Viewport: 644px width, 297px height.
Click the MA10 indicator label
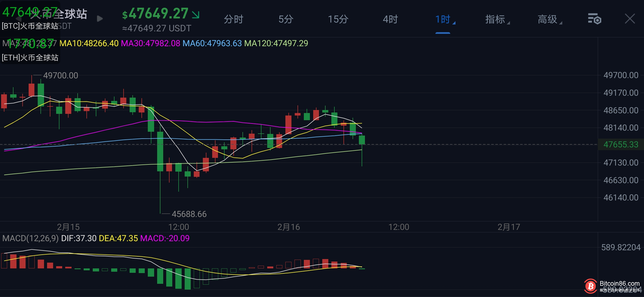pos(89,43)
